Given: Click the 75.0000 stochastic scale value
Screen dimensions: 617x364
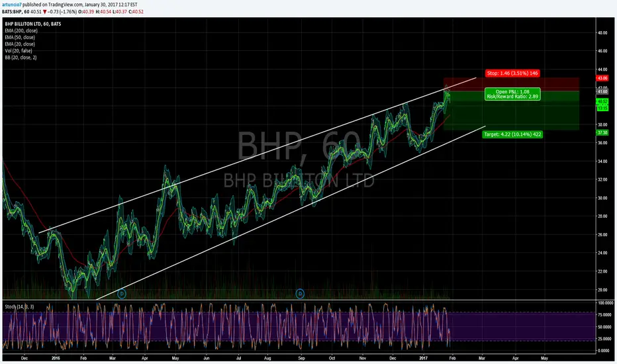Looking at the screenshot, I should tap(606, 315).
